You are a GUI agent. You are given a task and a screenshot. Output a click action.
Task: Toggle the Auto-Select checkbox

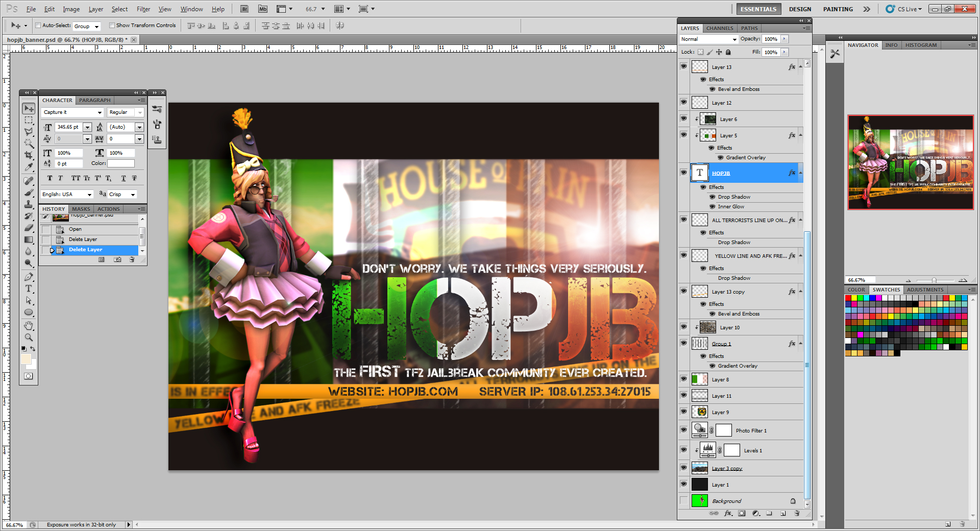coord(38,25)
